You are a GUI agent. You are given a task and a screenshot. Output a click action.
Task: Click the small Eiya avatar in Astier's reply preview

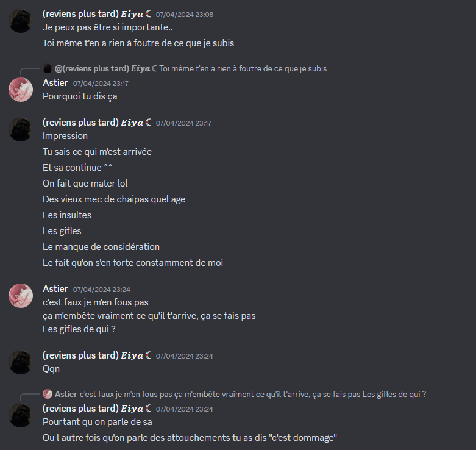tap(48, 68)
